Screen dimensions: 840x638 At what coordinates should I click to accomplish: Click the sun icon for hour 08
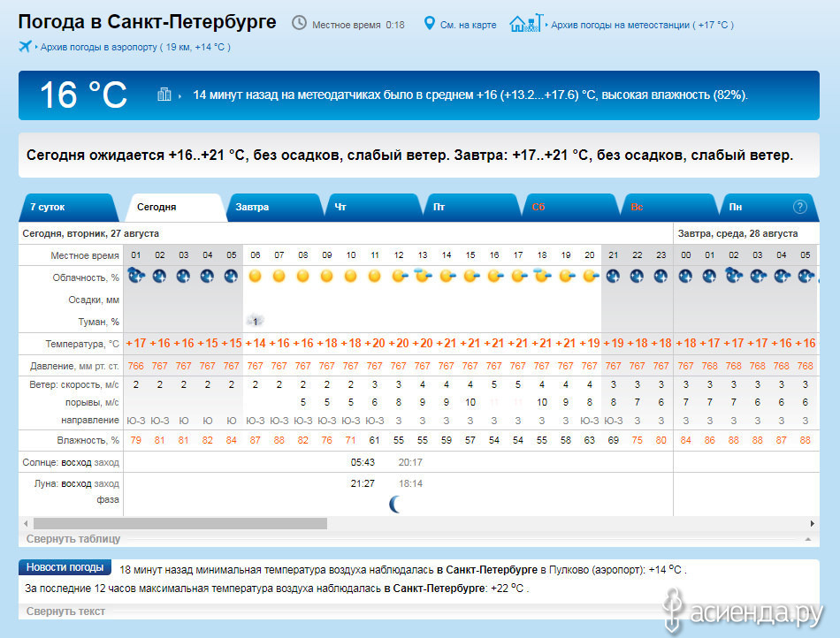click(x=302, y=277)
